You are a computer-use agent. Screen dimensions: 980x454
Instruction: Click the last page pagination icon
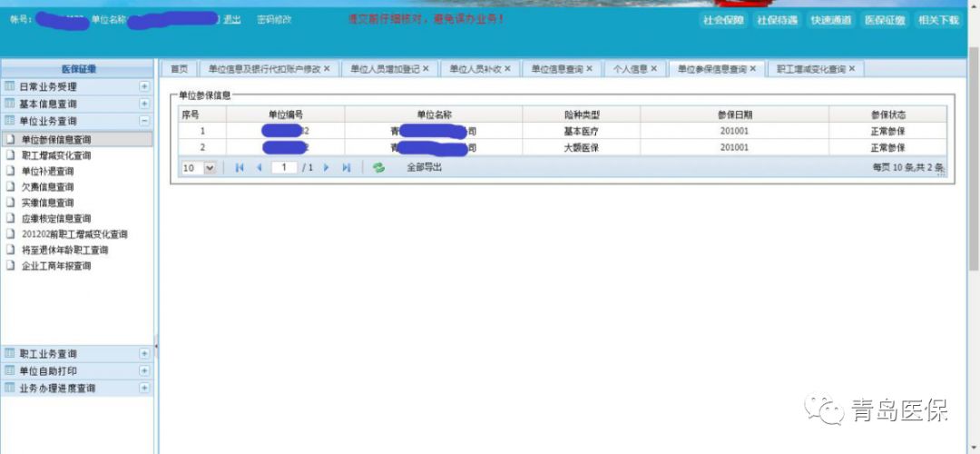coord(346,168)
